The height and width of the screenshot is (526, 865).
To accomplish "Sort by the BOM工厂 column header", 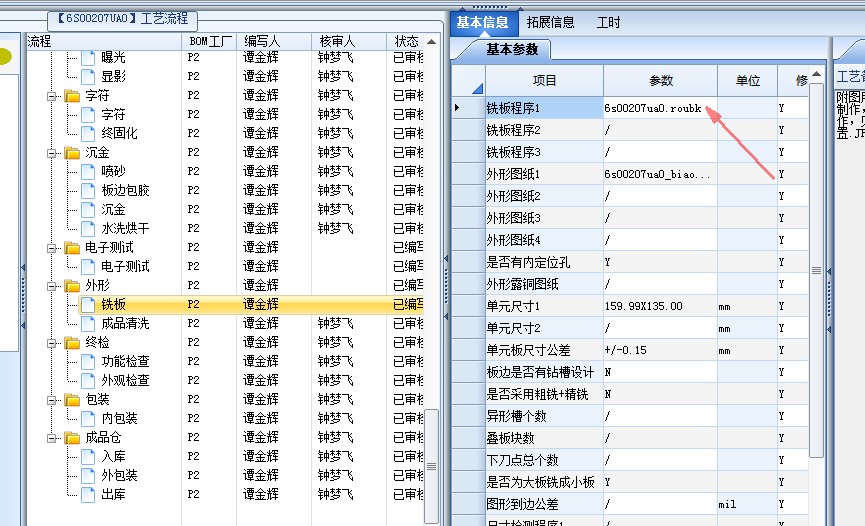I will coord(209,41).
